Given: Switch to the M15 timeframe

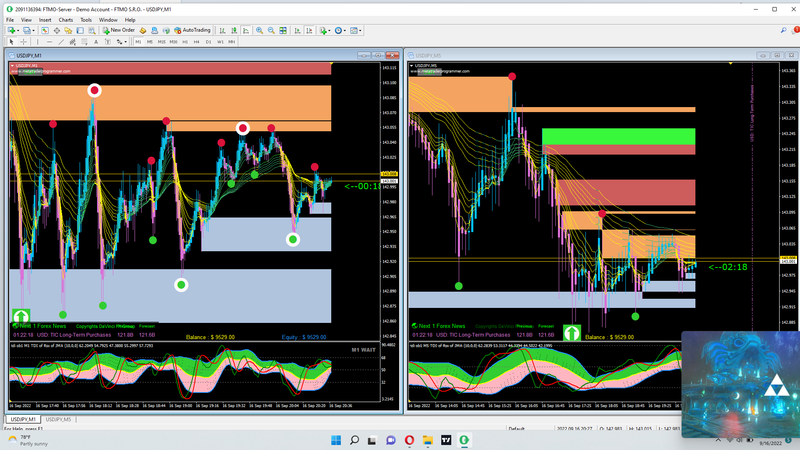Looking at the screenshot, I should [161, 42].
